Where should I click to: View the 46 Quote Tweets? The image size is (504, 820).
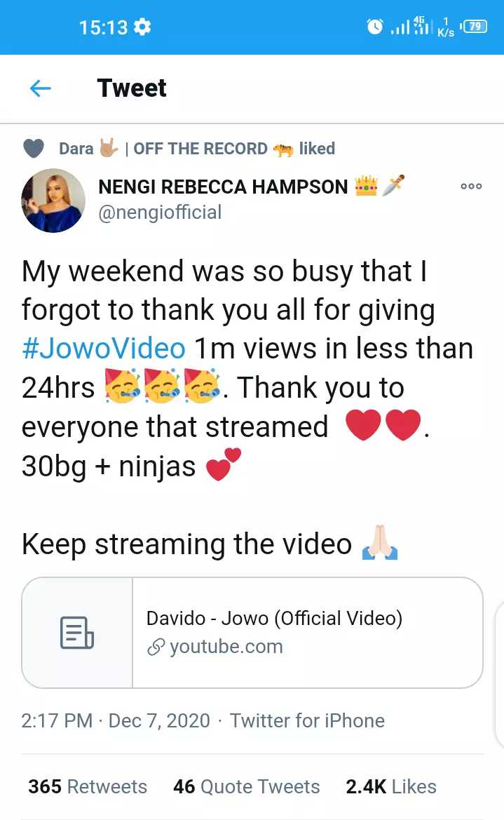(247, 786)
